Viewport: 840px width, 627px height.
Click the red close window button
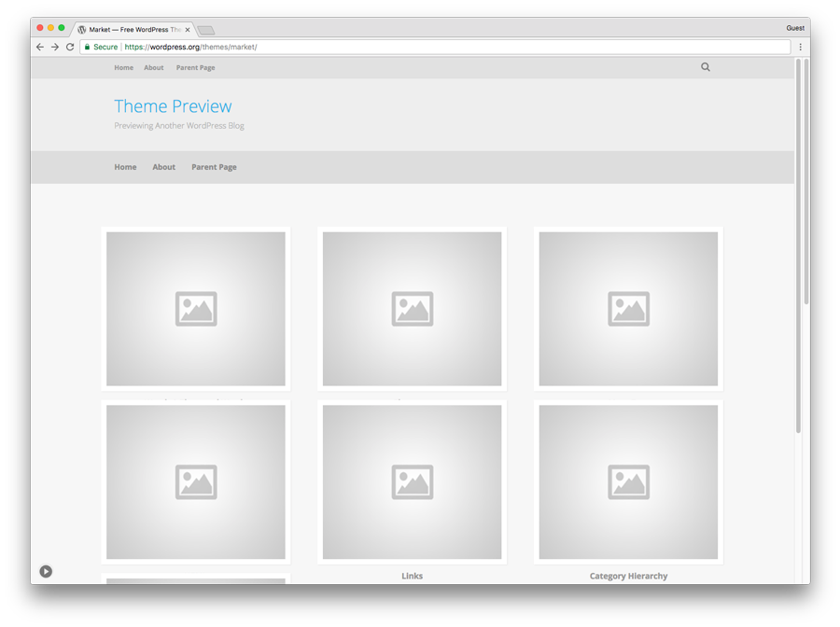coord(39,28)
